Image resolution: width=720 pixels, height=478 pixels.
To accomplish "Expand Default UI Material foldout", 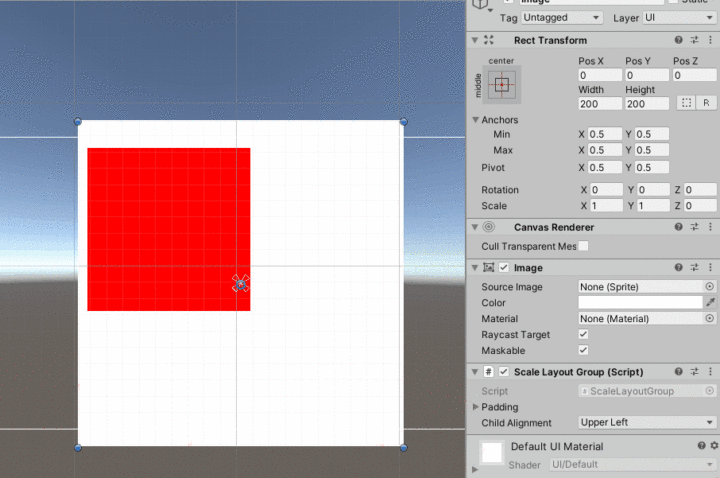I will click(x=475, y=469).
